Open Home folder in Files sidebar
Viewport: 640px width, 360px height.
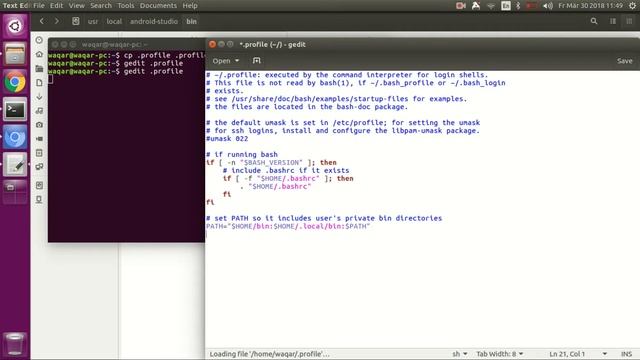point(39,54)
